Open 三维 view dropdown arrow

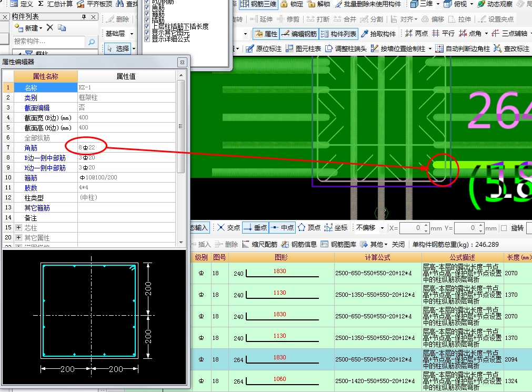coord(438,4)
